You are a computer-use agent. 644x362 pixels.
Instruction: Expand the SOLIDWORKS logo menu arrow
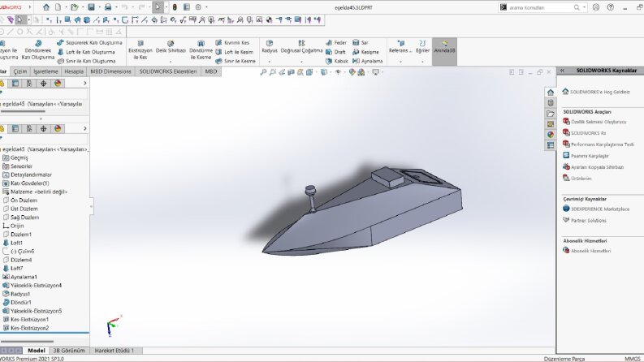point(29,7)
